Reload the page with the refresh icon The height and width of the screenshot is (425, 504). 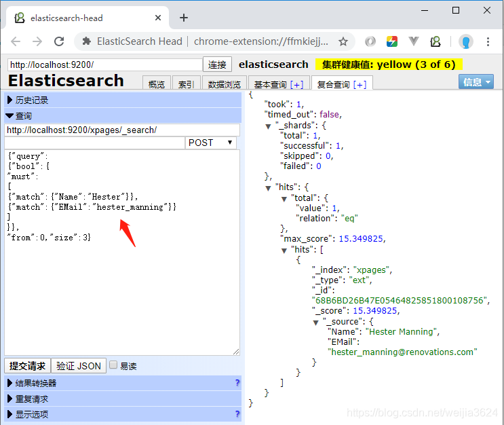(59, 41)
